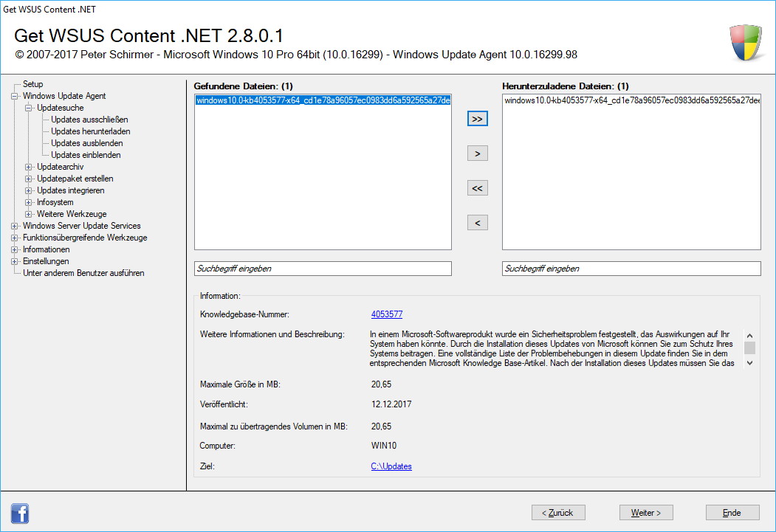Image resolution: width=776 pixels, height=532 pixels.
Task: Click the remove selected (<) button
Action: (478, 223)
